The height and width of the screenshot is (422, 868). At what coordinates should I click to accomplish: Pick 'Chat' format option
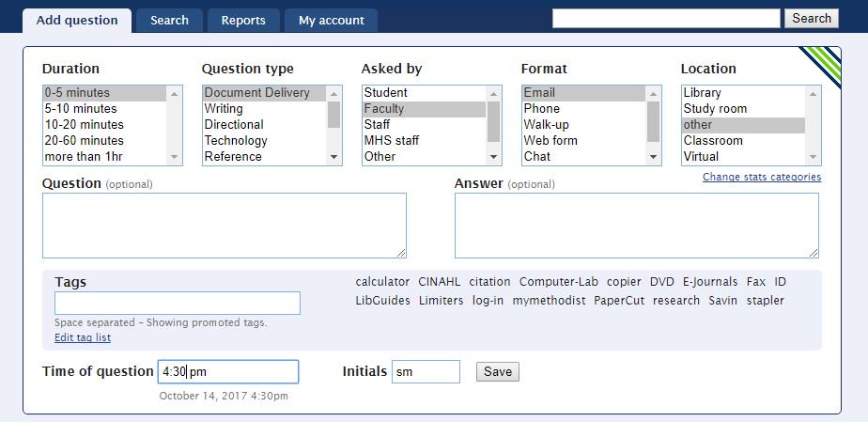(583, 157)
